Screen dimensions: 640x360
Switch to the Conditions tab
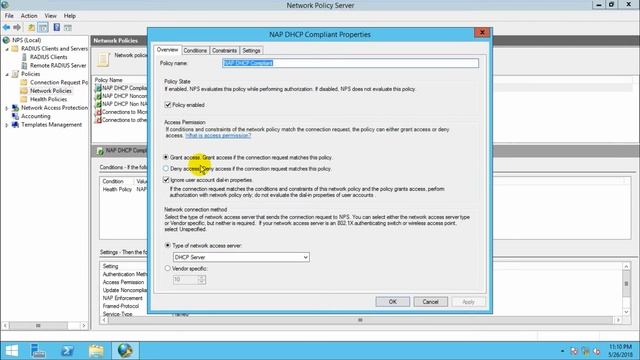pos(195,51)
